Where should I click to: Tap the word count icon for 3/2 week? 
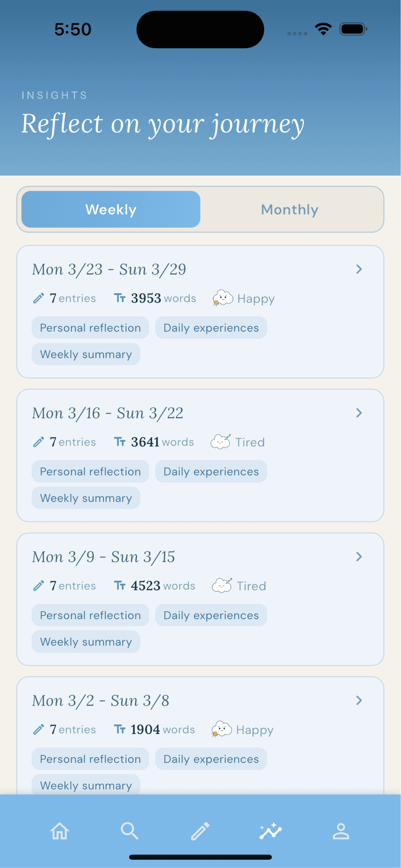click(120, 729)
